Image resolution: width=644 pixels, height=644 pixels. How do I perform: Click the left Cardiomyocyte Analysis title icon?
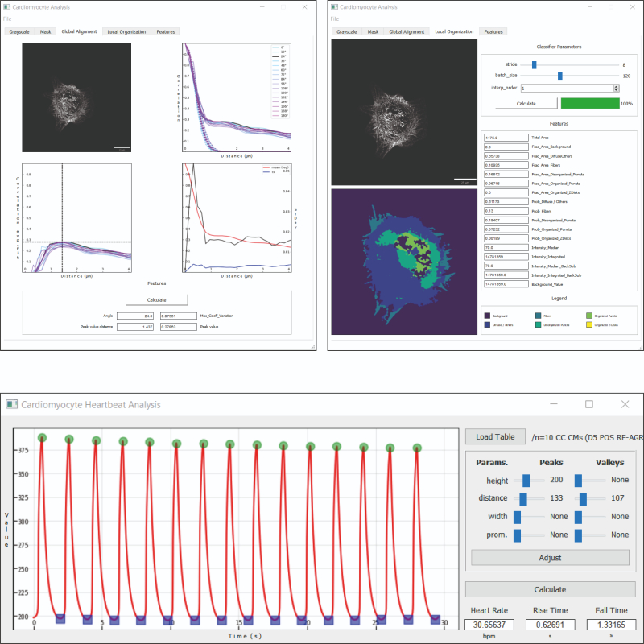pyautogui.click(x=6, y=7)
